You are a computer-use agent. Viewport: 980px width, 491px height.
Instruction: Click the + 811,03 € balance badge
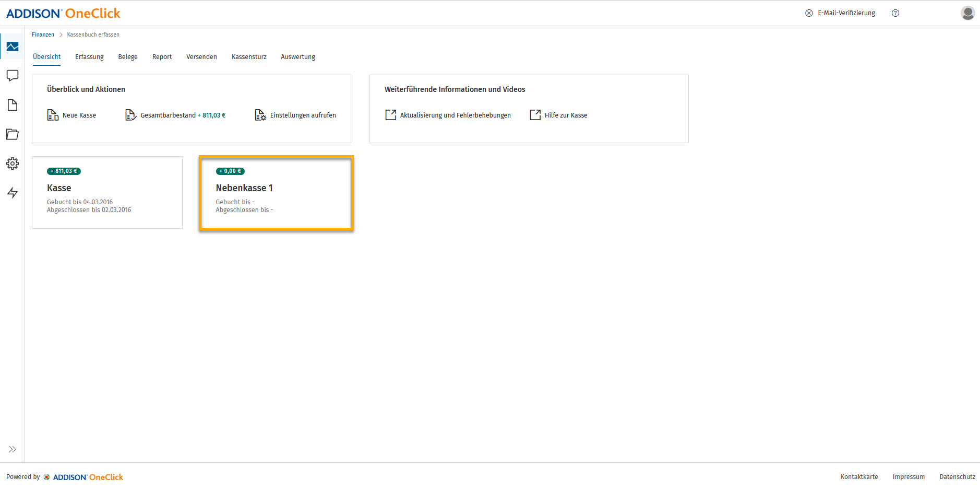pyautogui.click(x=64, y=171)
